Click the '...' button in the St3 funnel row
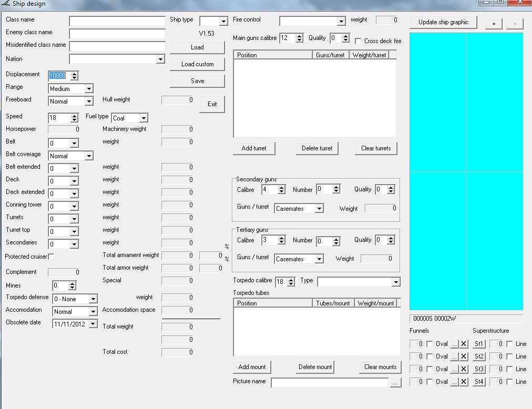The image size is (532, 409). point(455,369)
